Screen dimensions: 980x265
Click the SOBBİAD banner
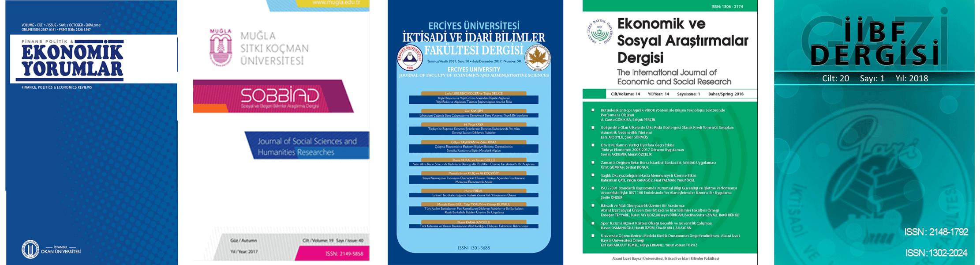click(273, 96)
